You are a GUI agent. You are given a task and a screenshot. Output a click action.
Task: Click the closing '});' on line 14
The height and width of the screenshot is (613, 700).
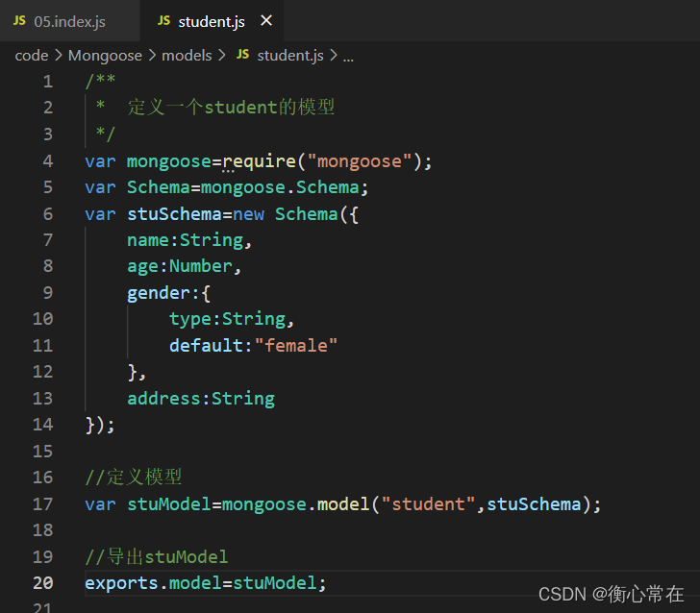click(x=100, y=426)
